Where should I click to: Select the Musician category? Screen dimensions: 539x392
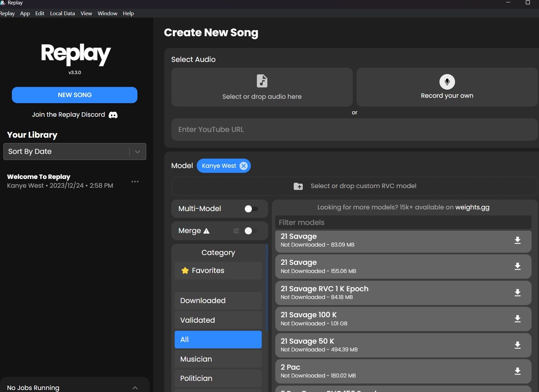[x=218, y=359]
